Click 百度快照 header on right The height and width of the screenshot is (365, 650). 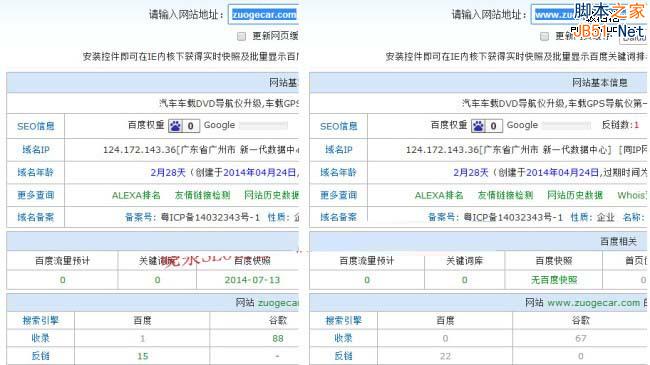(554, 261)
